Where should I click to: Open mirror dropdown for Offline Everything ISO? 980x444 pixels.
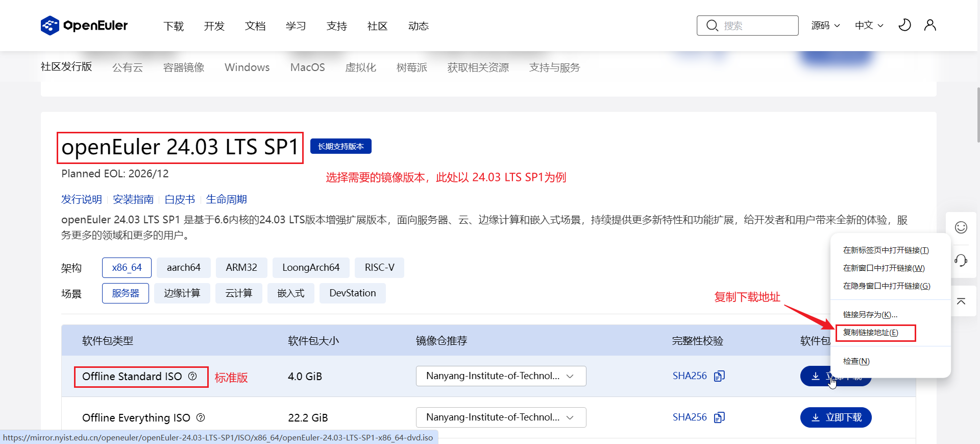pos(501,417)
